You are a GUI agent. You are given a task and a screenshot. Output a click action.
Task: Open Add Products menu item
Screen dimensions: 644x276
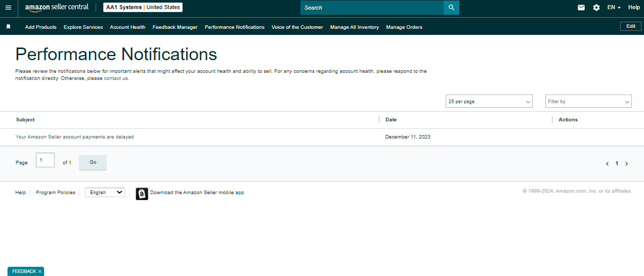coord(41,27)
